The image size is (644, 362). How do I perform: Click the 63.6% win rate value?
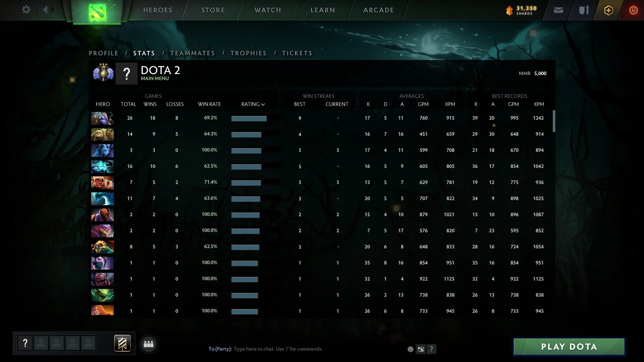211,198
